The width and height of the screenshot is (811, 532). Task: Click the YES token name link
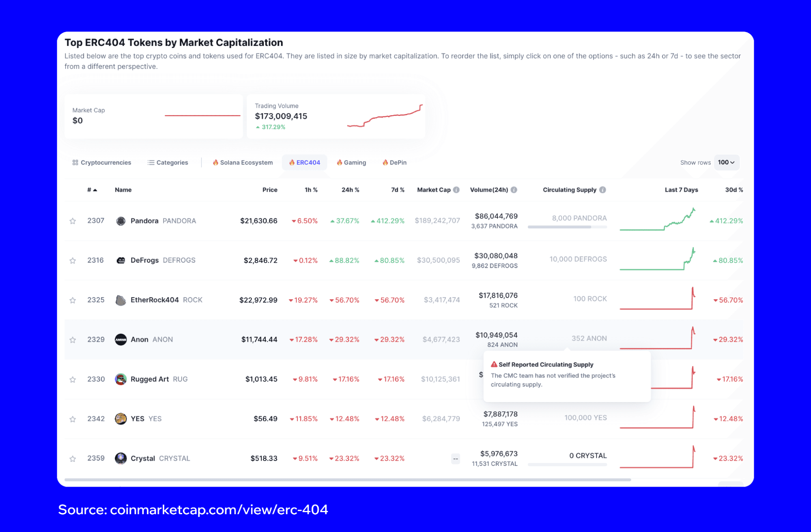tap(138, 419)
